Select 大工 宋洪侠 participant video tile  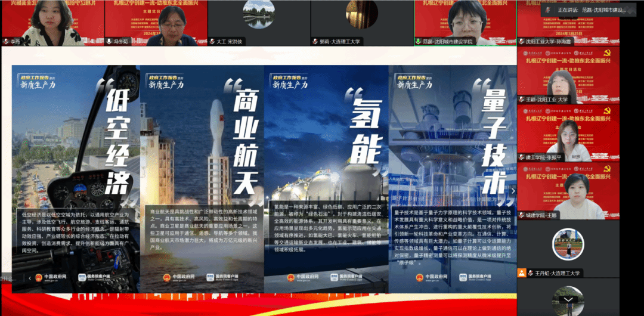click(259, 21)
